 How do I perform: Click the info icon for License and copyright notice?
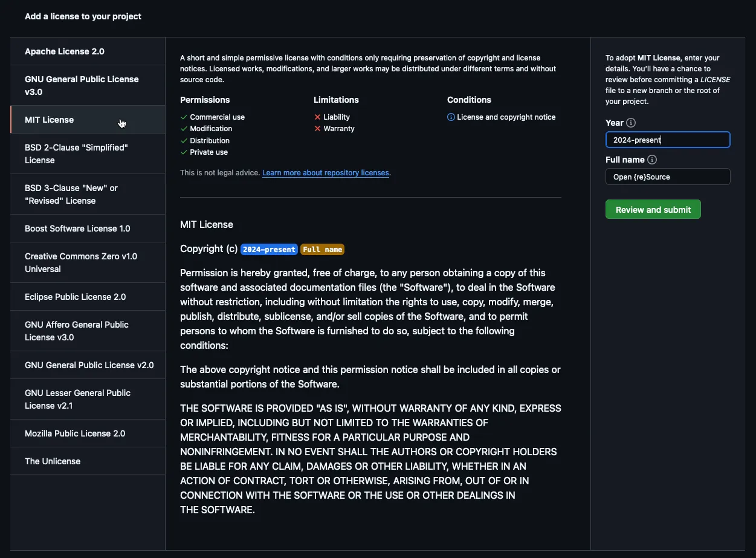(x=451, y=117)
